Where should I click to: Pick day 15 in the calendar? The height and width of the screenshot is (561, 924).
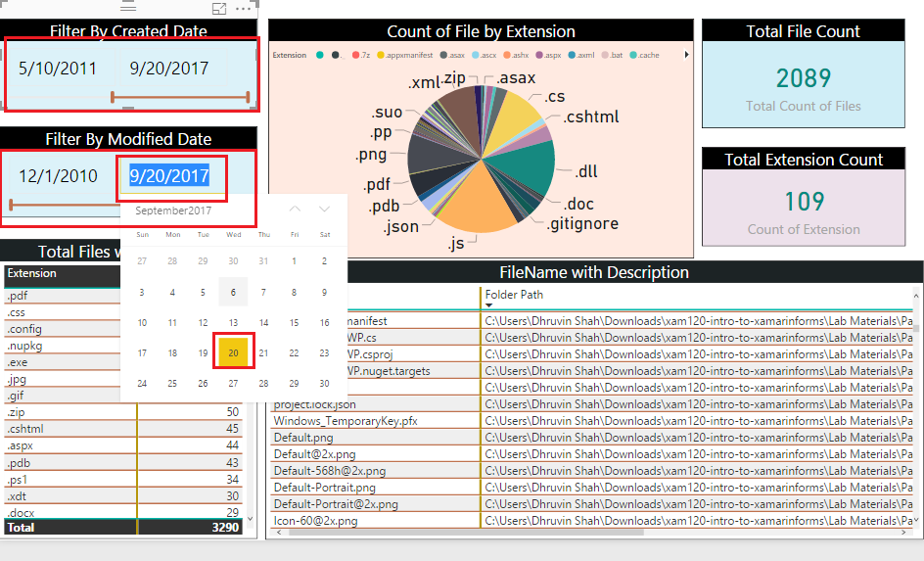pos(294,322)
